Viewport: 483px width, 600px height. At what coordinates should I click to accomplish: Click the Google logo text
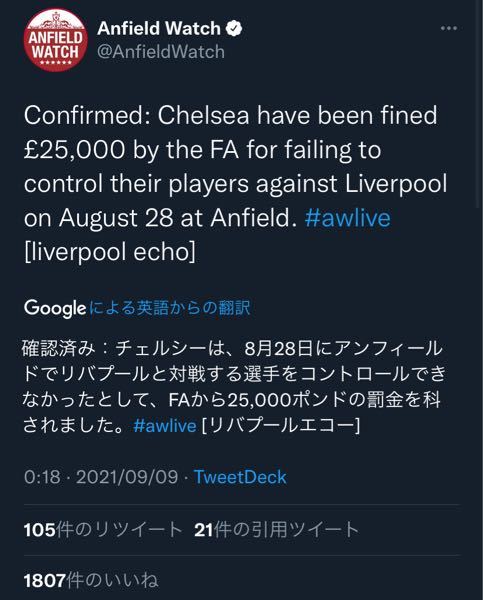pyautogui.click(x=55, y=308)
